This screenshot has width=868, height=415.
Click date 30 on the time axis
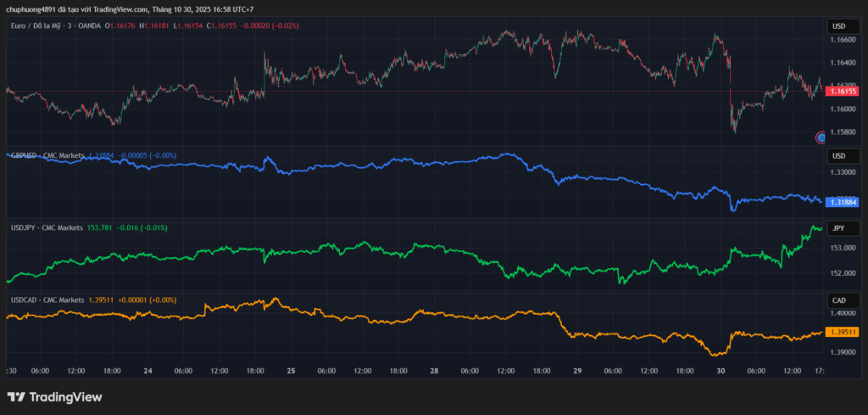[x=721, y=371]
